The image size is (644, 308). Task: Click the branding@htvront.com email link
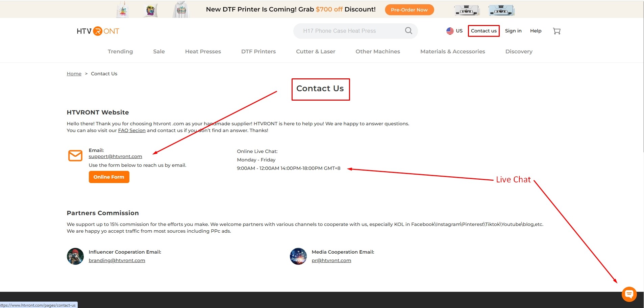pyautogui.click(x=117, y=260)
